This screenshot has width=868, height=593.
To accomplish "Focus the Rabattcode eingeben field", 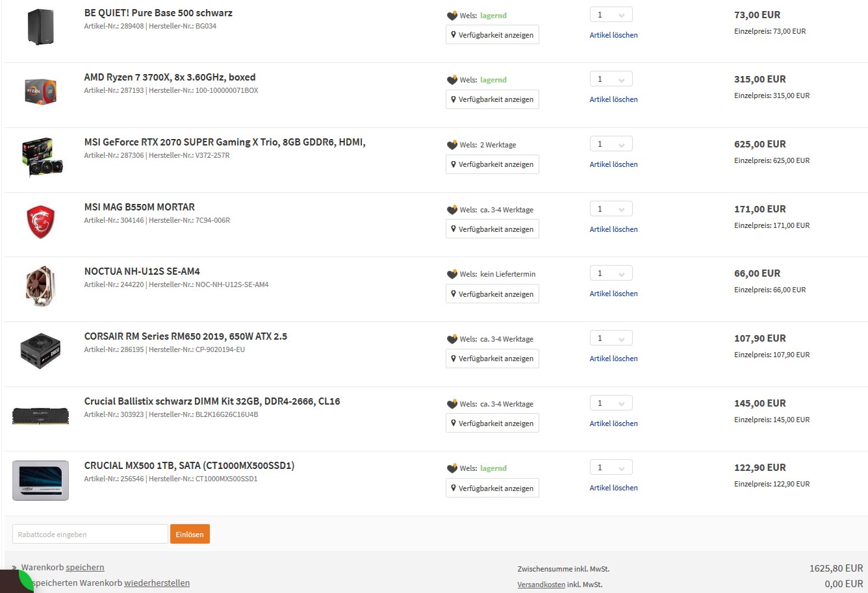I will [90, 534].
